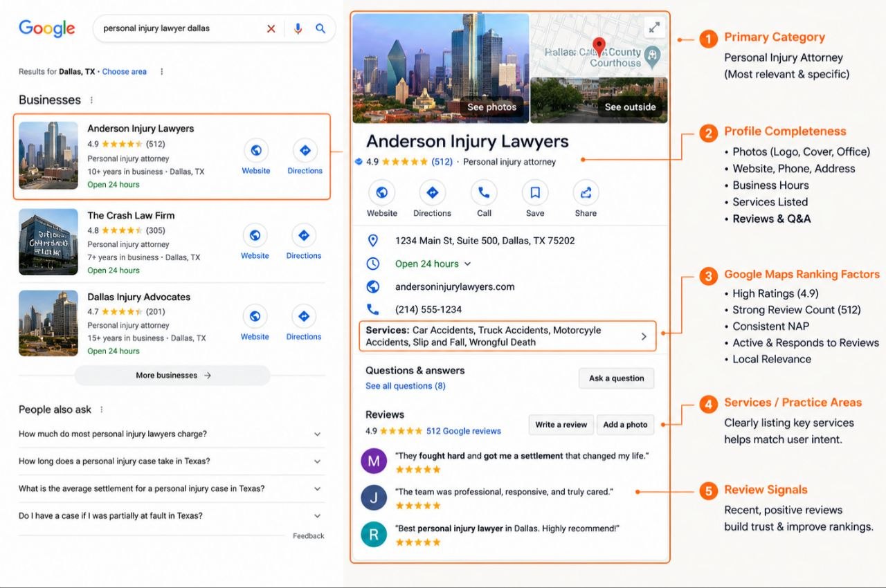Open Dallas Injury Advocates thumbnail

coord(48,323)
